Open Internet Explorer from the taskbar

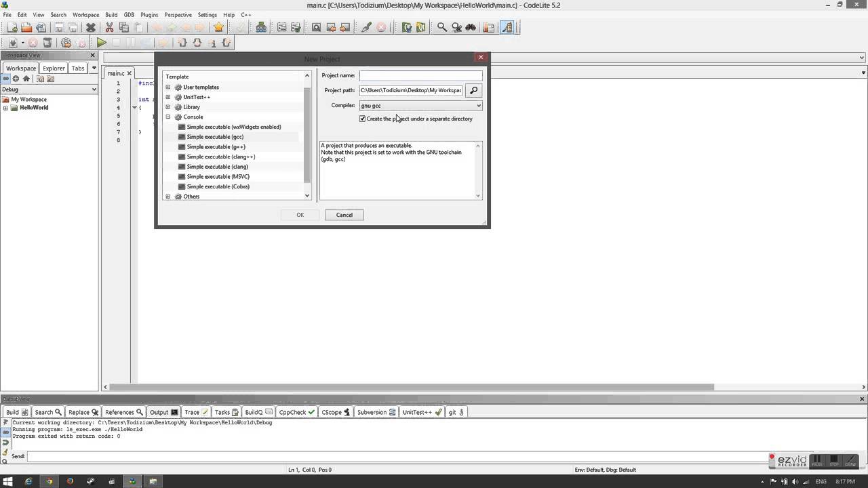coord(28,481)
